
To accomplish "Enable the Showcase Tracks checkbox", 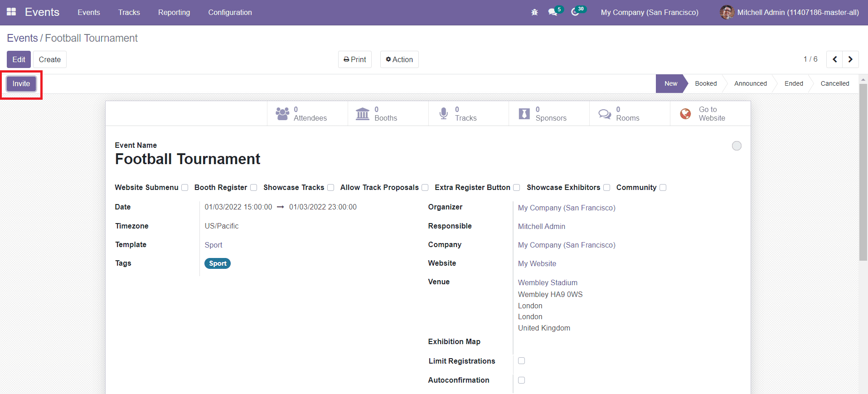I will [331, 188].
